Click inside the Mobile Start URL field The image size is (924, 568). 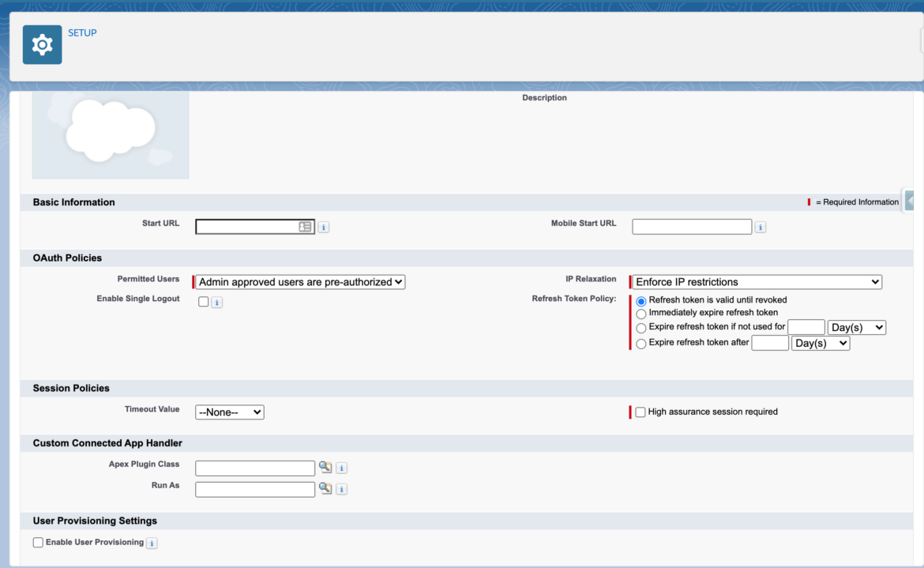click(x=691, y=227)
